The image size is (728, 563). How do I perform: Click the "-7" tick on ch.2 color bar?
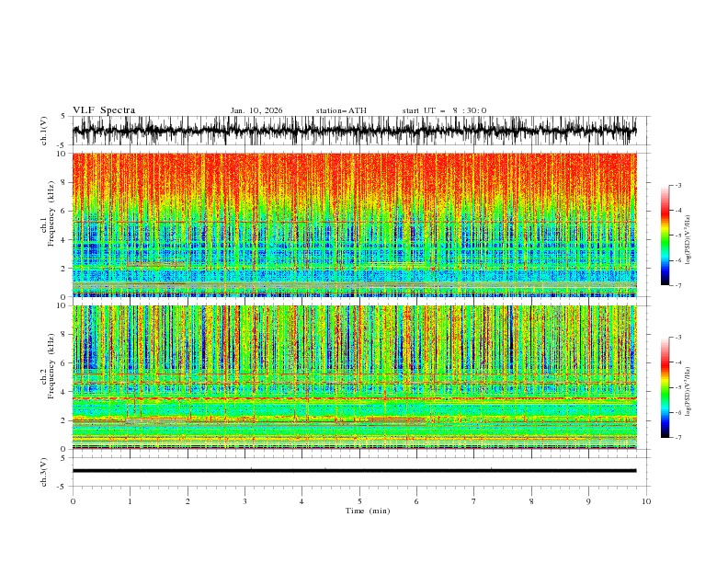point(678,438)
